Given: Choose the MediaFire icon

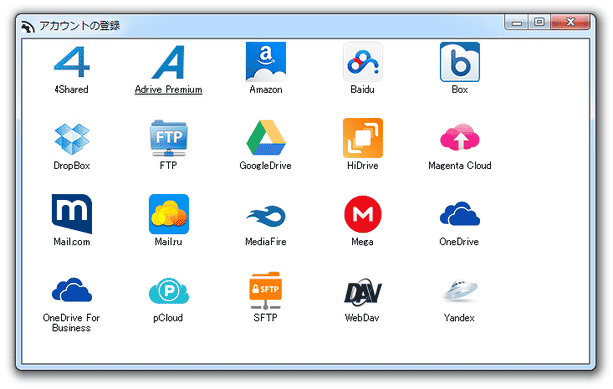Looking at the screenshot, I should (x=266, y=216).
